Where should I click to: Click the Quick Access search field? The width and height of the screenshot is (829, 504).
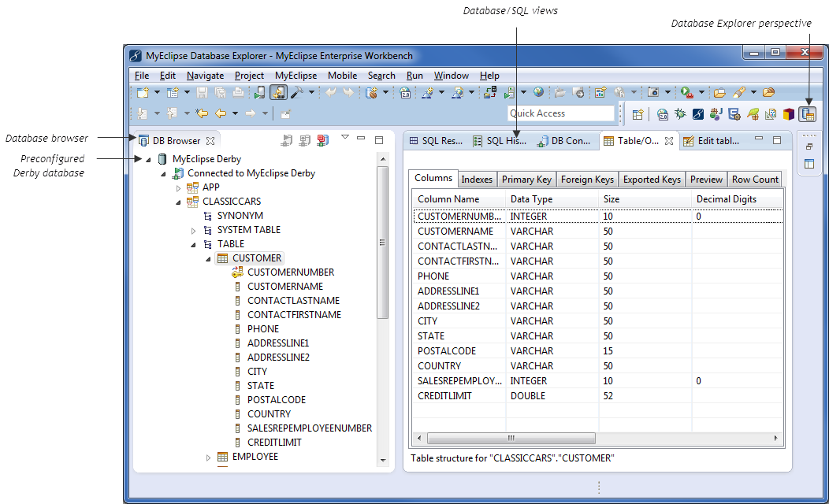560,113
